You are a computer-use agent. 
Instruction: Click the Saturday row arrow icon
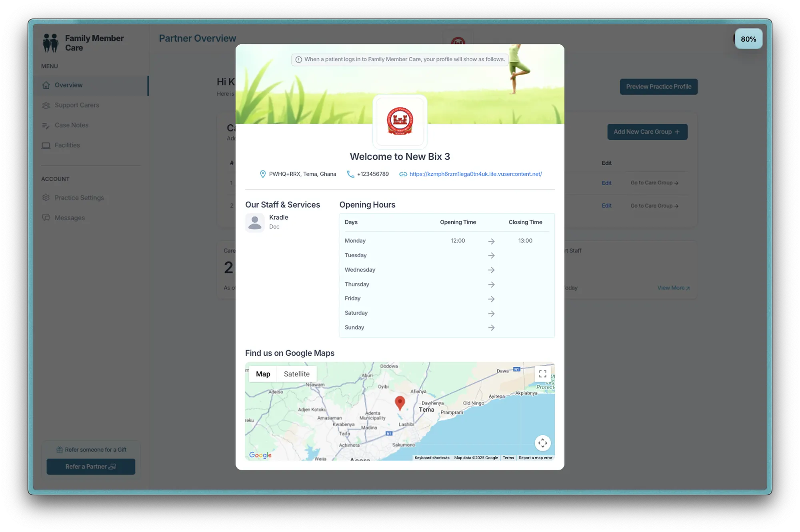pos(491,314)
